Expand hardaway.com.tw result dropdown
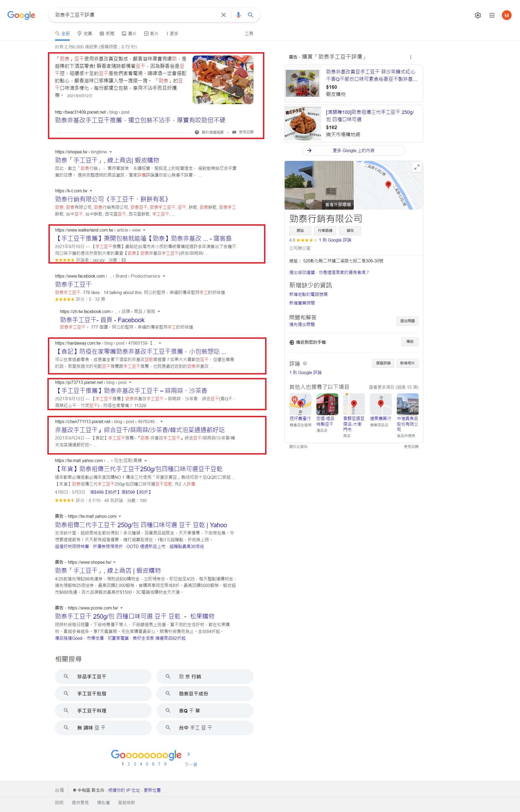520x812 pixels. pyautogui.click(x=160, y=343)
